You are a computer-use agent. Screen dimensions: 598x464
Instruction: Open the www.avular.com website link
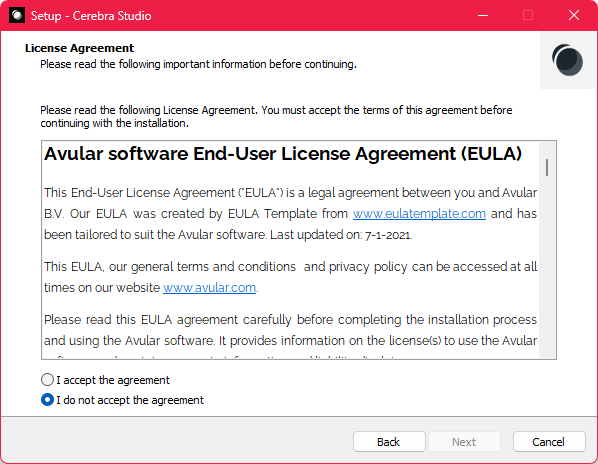(209, 287)
